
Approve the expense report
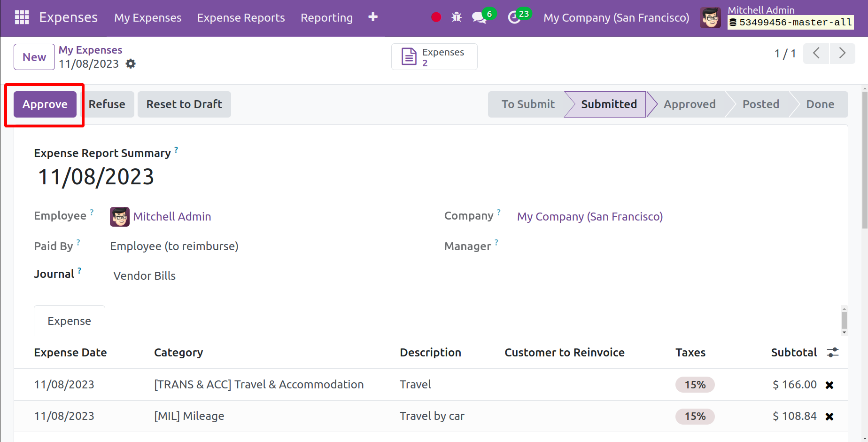point(45,104)
